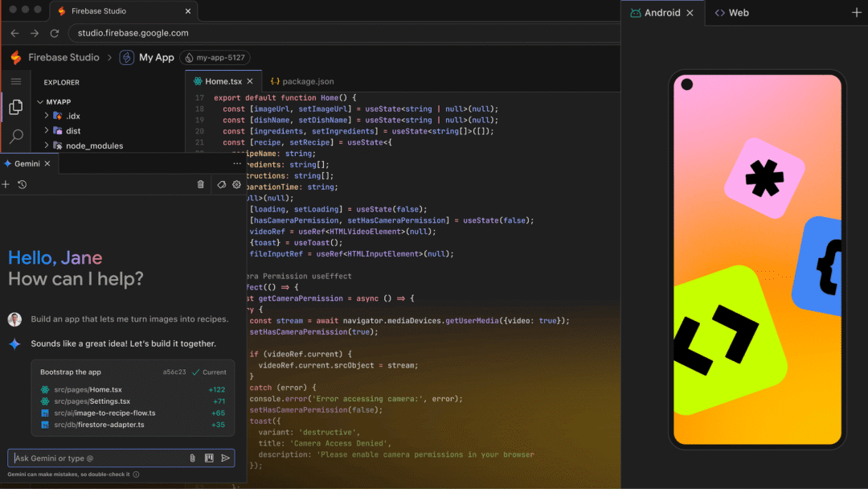Click the Current checkpoint indicator
Viewport: 868px width, 489px height.
pyautogui.click(x=209, y=372)
